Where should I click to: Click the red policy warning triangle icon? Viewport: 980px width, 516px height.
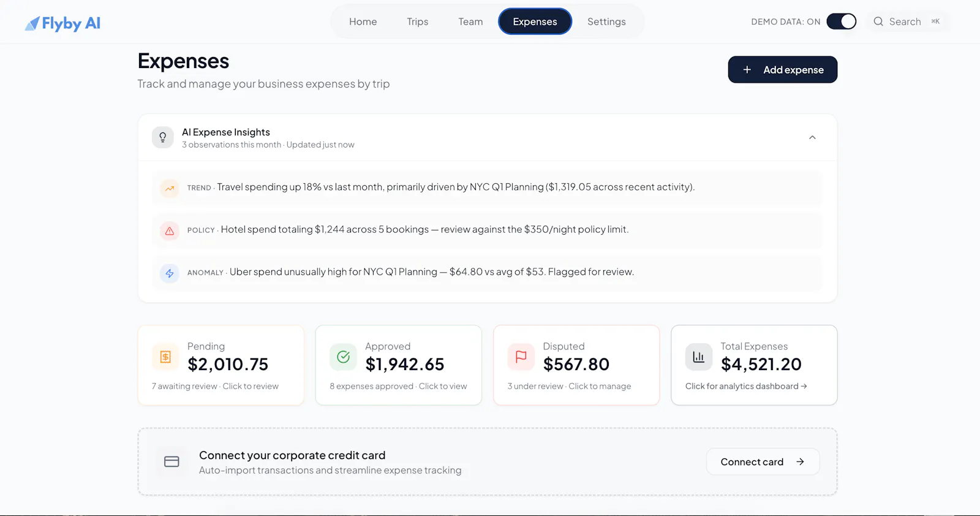pyautogui.click(x=170, y=230)
